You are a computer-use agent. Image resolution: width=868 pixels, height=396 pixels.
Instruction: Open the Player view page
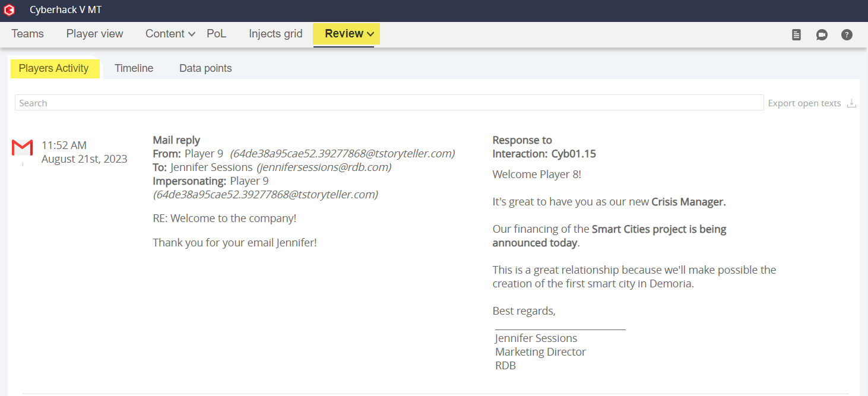[94, 34]
